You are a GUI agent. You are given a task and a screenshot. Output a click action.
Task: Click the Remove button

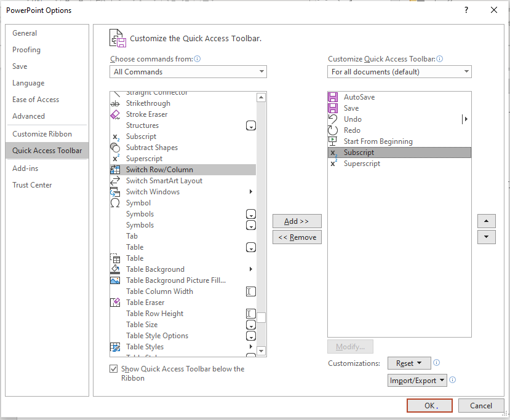pyautogui.click(x=297, y=237)
